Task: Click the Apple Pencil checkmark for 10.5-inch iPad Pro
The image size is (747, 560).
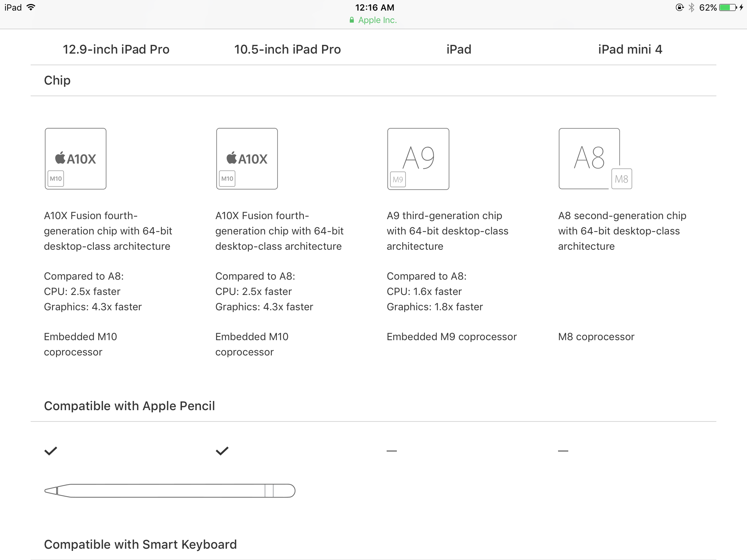Action: [x=222, y=451]
